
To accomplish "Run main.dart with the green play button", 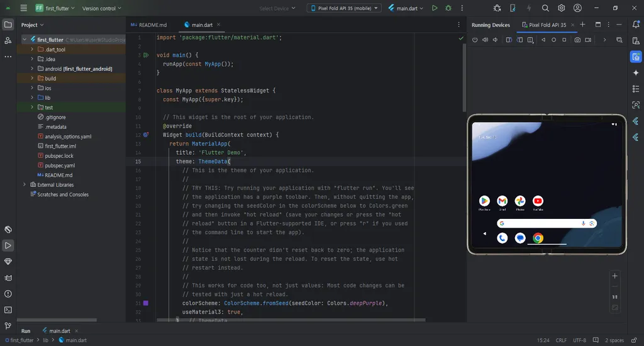I will tap(435, 8).
